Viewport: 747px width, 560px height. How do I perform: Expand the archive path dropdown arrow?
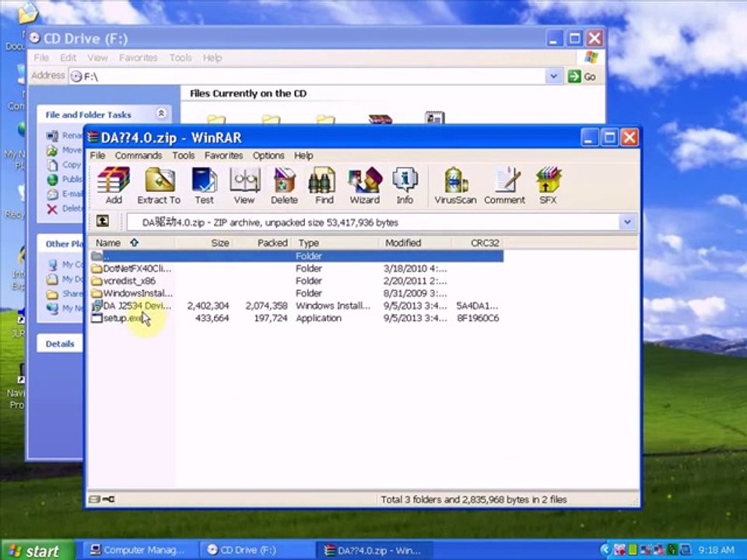coord(627,222)
